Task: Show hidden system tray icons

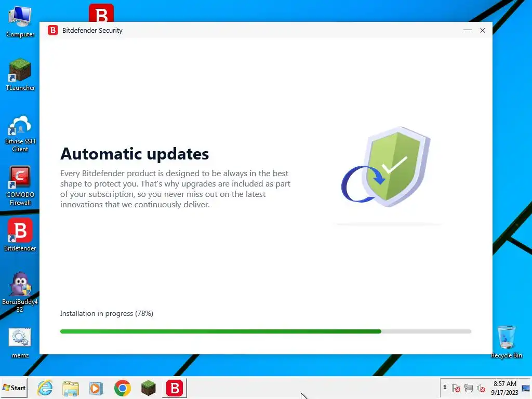Action: [x=445, y=388]
